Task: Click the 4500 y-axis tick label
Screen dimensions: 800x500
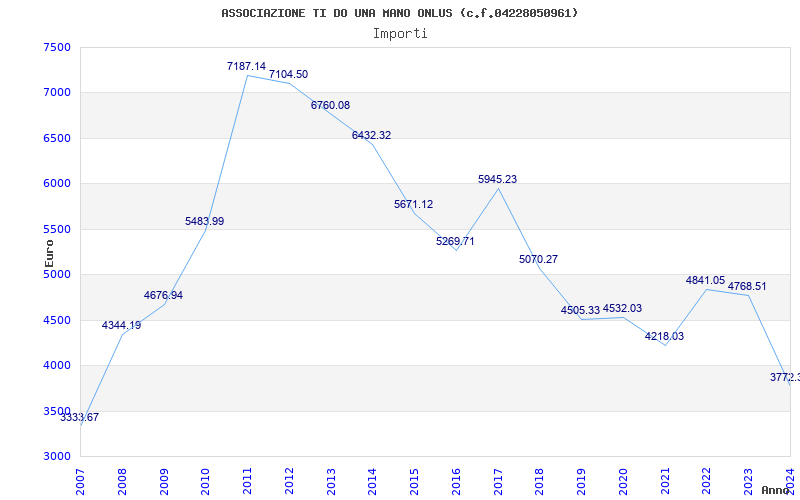Action: tap(55, 320)
